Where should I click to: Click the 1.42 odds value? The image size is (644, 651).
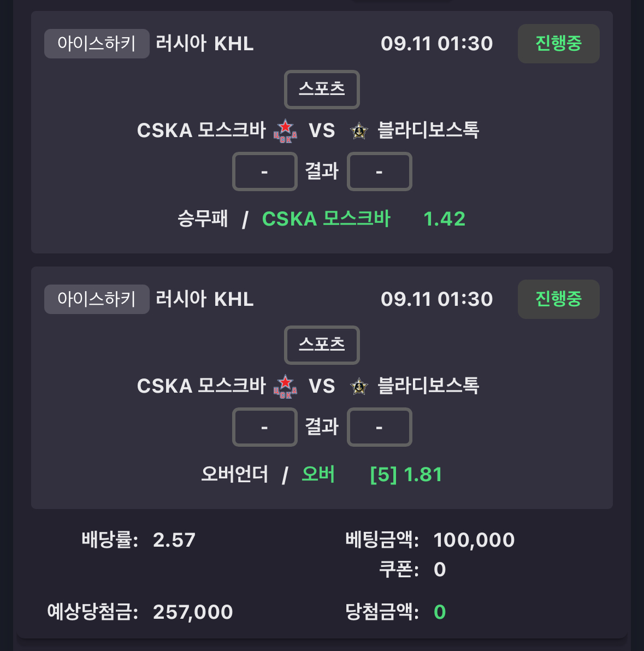[x=444, y=219]
